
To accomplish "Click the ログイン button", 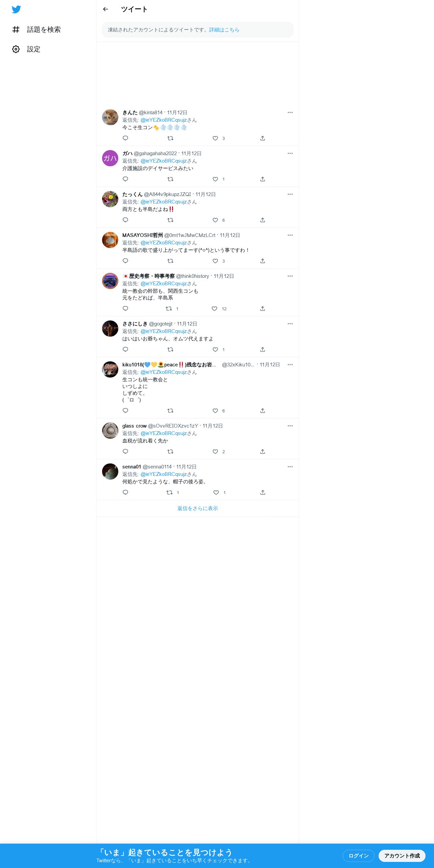I will tap(359, 856).
